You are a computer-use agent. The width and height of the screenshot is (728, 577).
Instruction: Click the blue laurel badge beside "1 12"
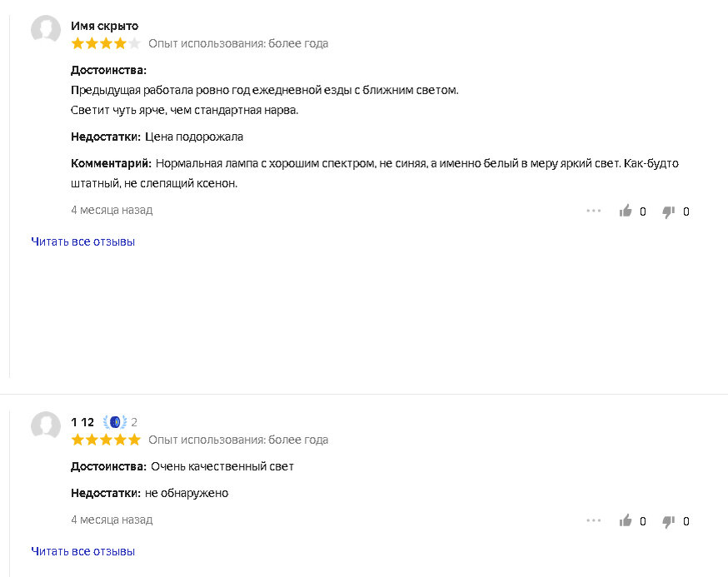point(115,422)
